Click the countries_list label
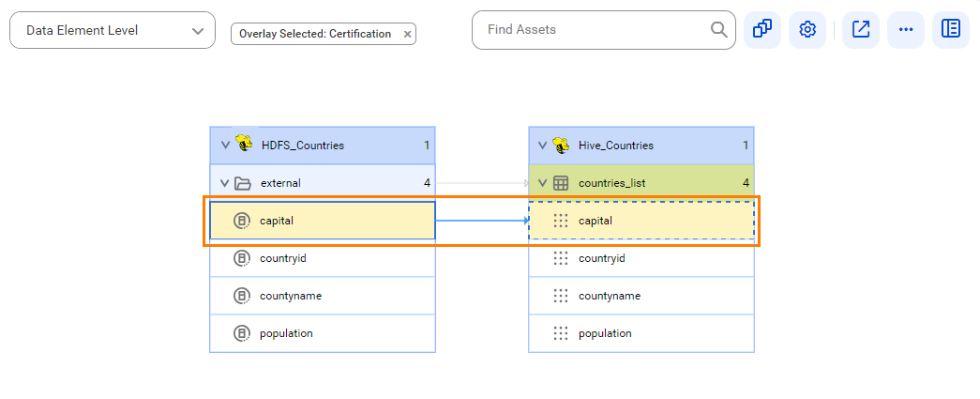The width and height of the screenshot is (980, 399). pos(611,183)
